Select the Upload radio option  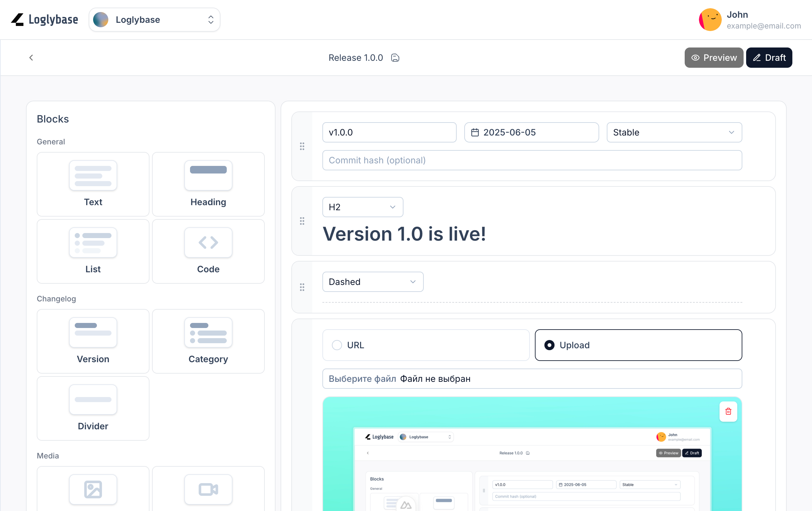click(549, 345)
